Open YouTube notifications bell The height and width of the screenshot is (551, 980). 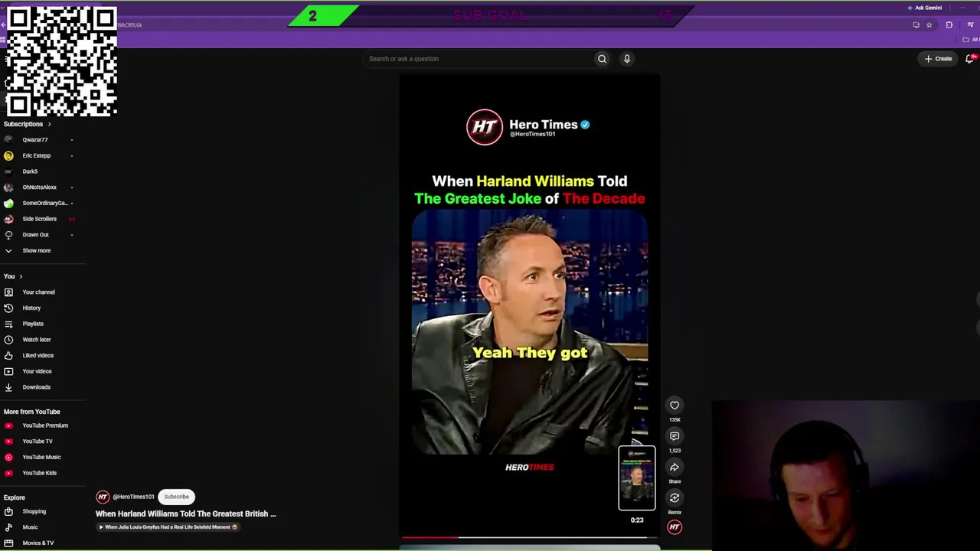(x=970, y=59)
